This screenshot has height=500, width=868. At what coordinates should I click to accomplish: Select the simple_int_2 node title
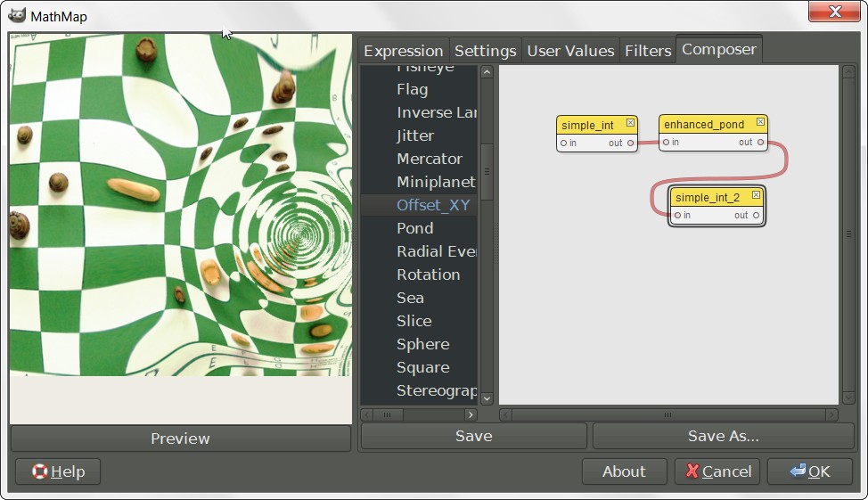point(708,198)
